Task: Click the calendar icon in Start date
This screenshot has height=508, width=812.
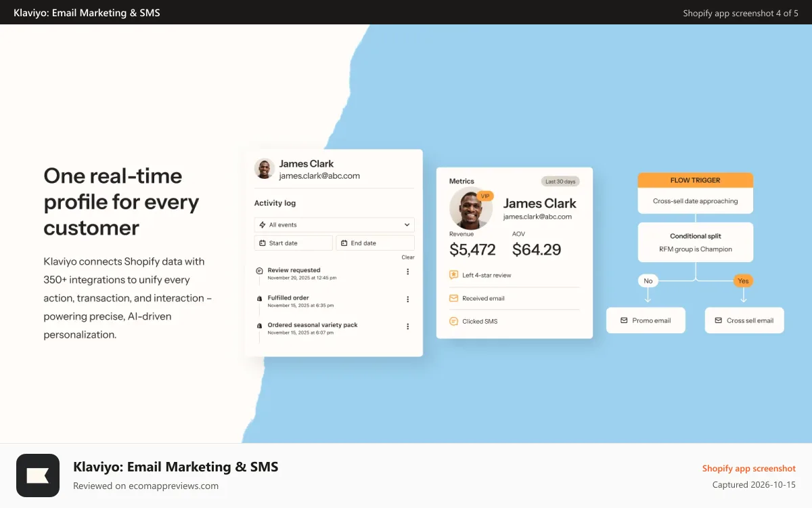Action: [x=263, y=243]
